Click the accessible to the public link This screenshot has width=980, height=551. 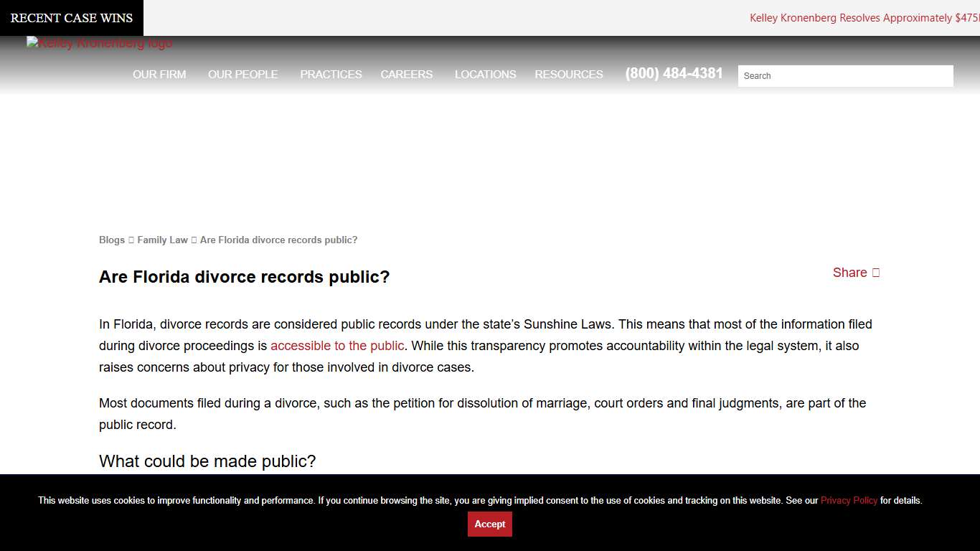[x=337, y=346]
